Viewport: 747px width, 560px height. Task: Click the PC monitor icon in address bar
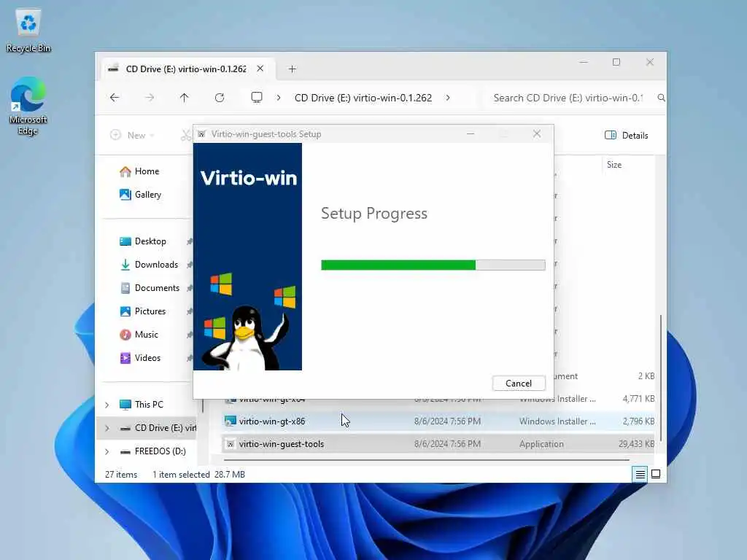(257, 98)
